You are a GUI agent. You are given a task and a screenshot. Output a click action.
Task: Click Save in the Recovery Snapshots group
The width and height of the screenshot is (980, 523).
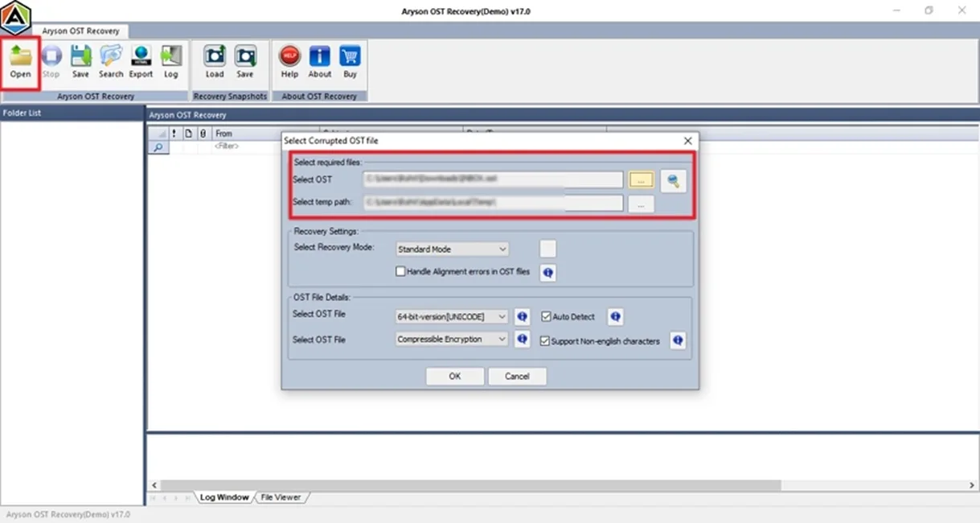click(245, 62)
